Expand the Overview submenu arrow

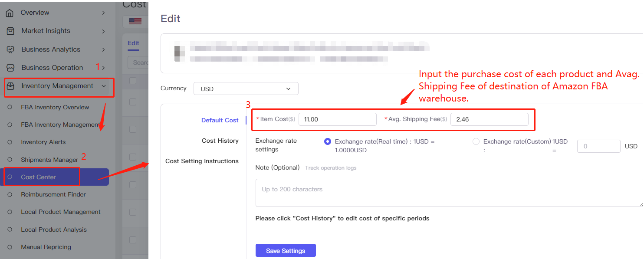[x=103, y=13]
